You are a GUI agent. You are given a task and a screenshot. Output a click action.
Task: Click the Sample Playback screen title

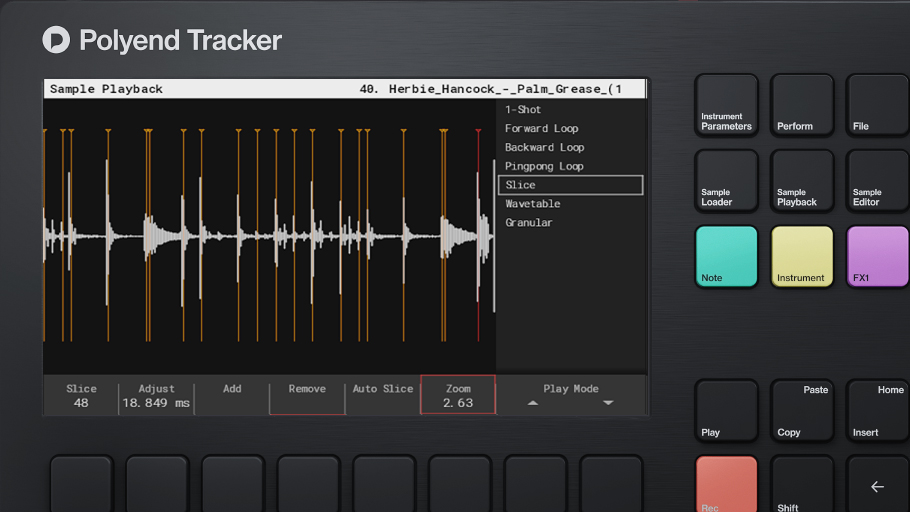point(106,89)
